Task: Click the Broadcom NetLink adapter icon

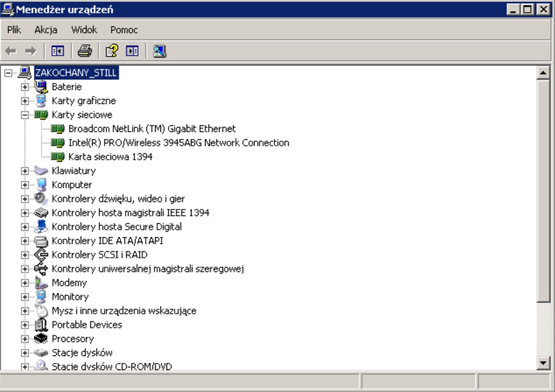Action: click(x=58, y=129)
